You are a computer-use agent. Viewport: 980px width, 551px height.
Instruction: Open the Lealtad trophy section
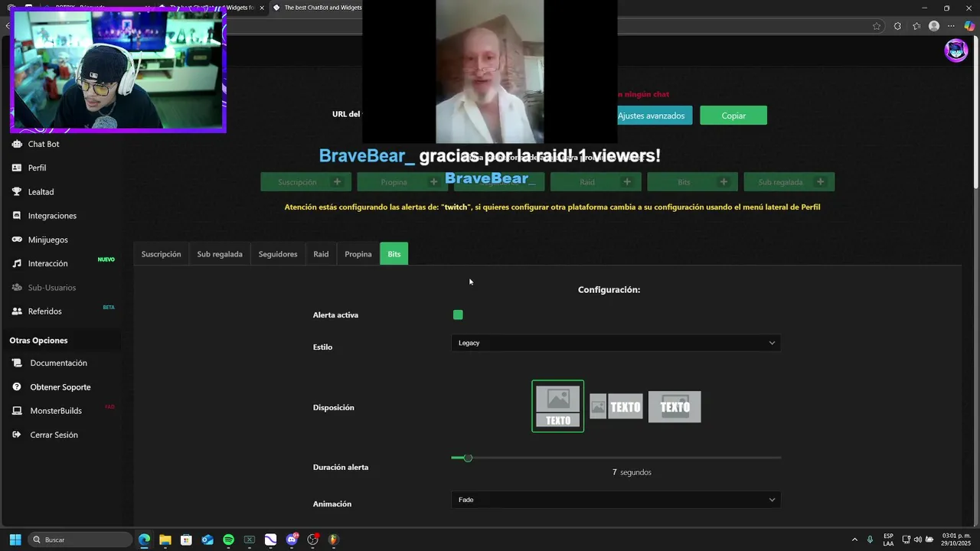tap(41, 192)
